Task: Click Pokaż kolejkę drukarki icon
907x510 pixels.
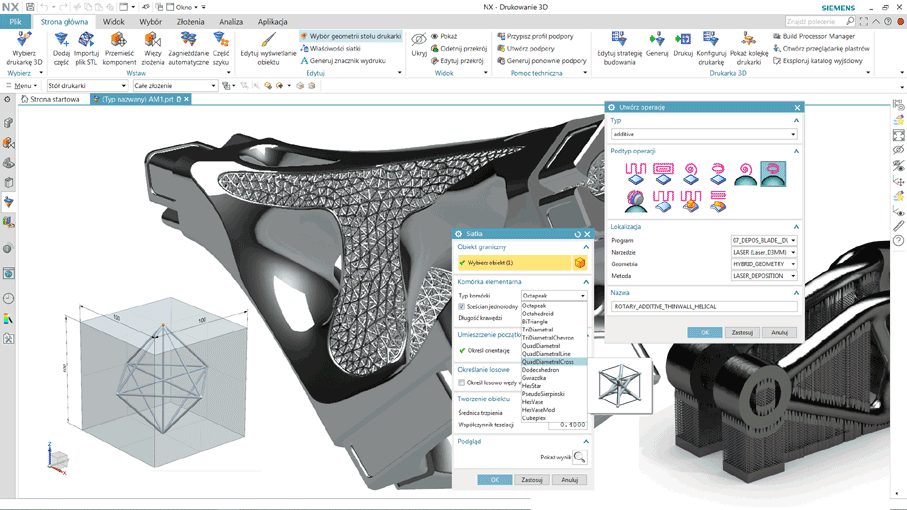Action: click(749, 39)
